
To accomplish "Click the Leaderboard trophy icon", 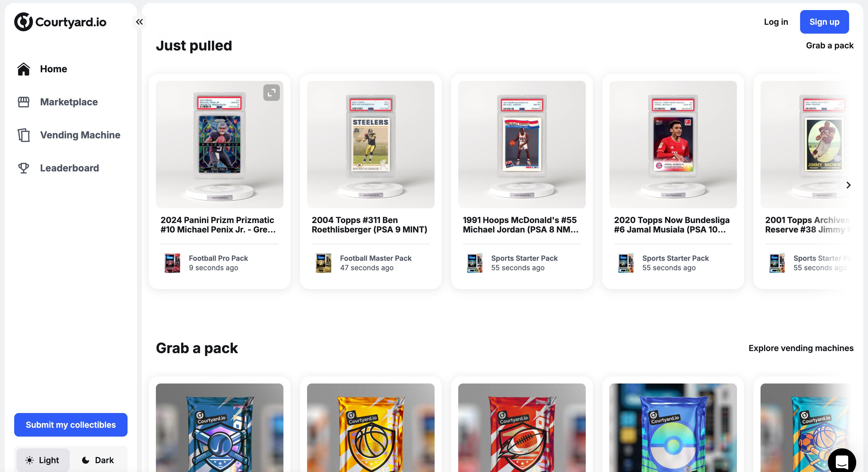I will tap(24, 168).
